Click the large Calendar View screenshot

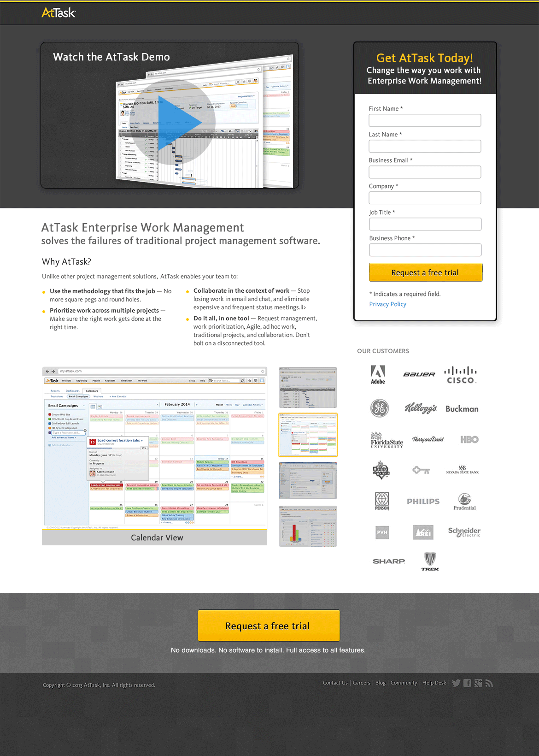[x=154, y=448]
